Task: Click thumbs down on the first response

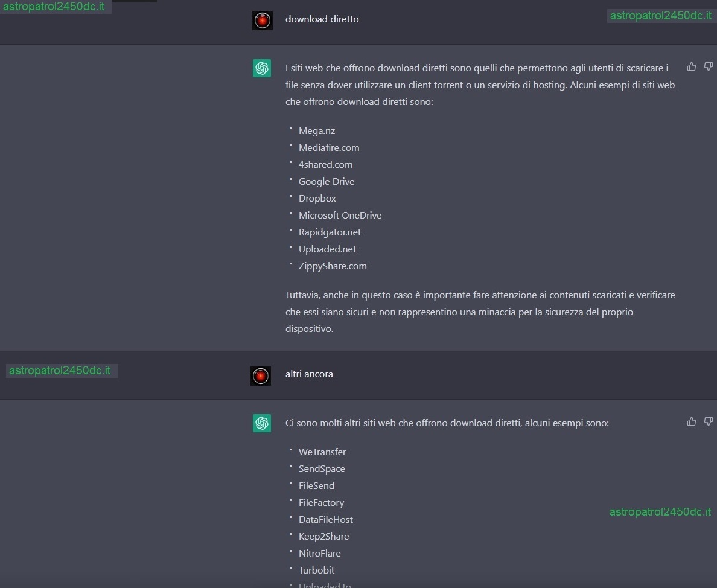Action: (709, 67)
